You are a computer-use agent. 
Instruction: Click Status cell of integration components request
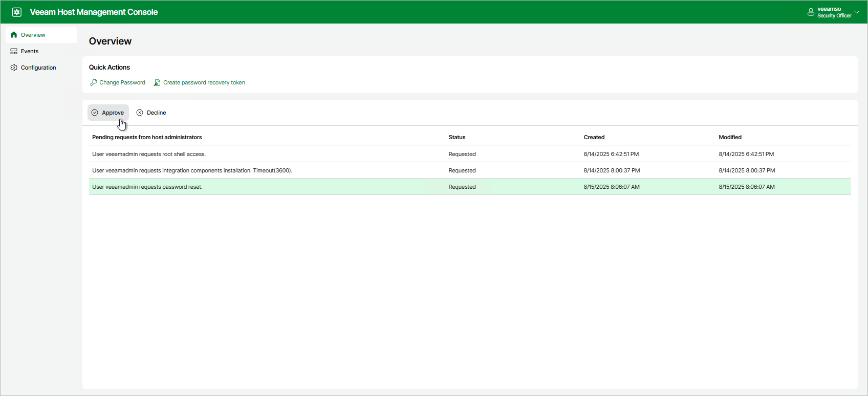click(462, 170)
